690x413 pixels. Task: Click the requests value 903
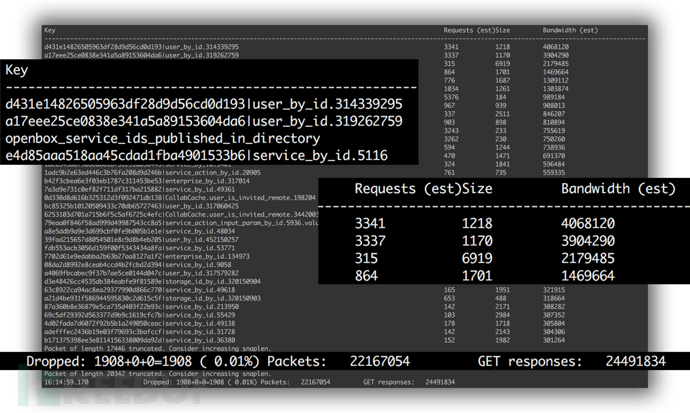click(x=449, y=122)
